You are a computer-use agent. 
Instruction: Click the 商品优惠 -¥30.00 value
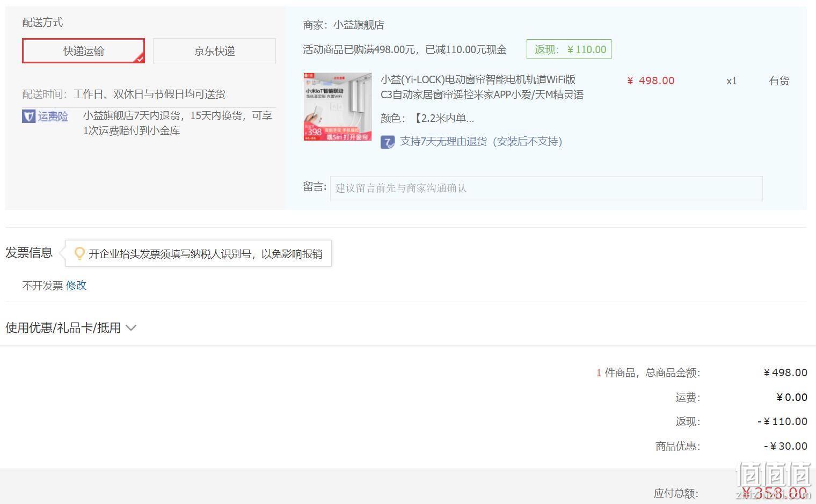(x=785, y=446)
